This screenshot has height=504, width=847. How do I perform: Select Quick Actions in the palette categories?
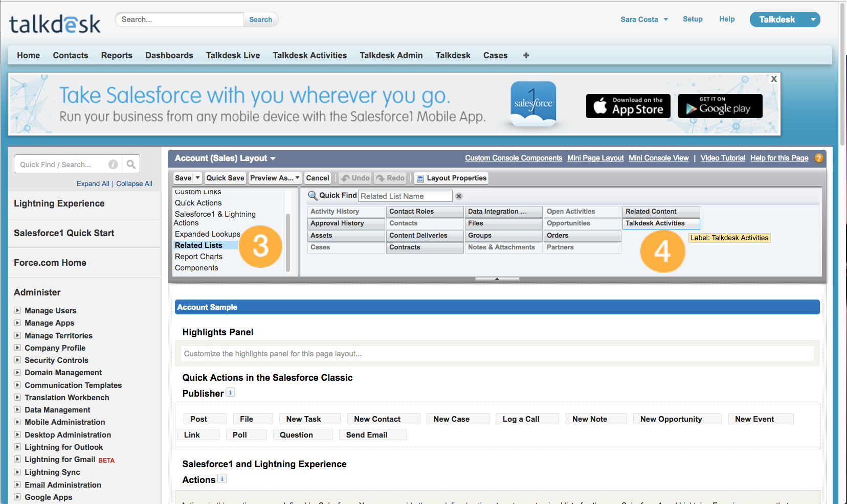pyautogui.click(x=198, y=203)
